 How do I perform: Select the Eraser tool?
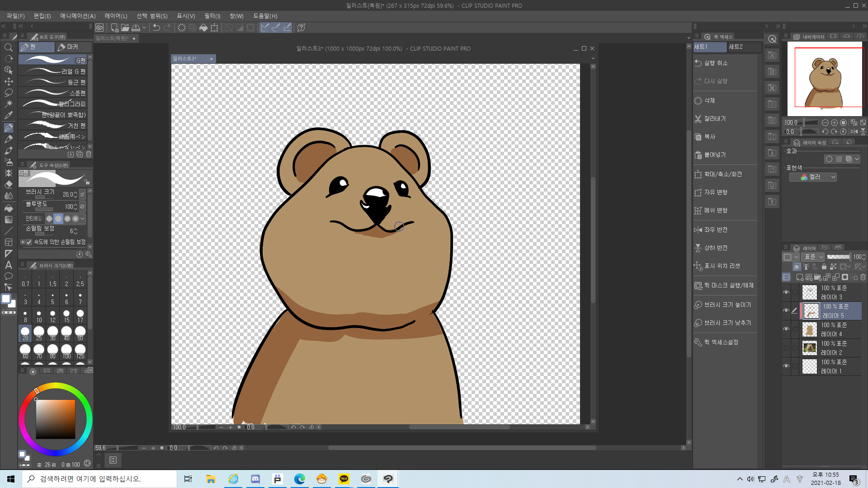(x=9, y=184)
